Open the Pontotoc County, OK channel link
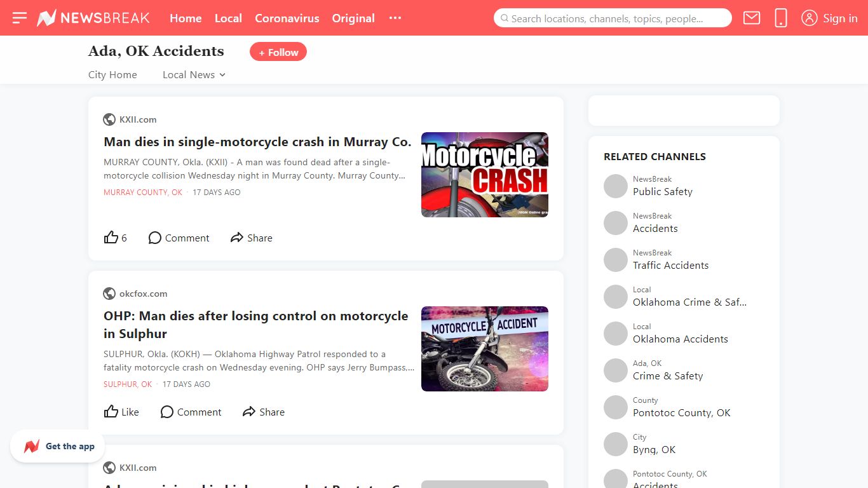Image resolution: width=868 pixels, height=488 pixels. (x=682, y=412)
